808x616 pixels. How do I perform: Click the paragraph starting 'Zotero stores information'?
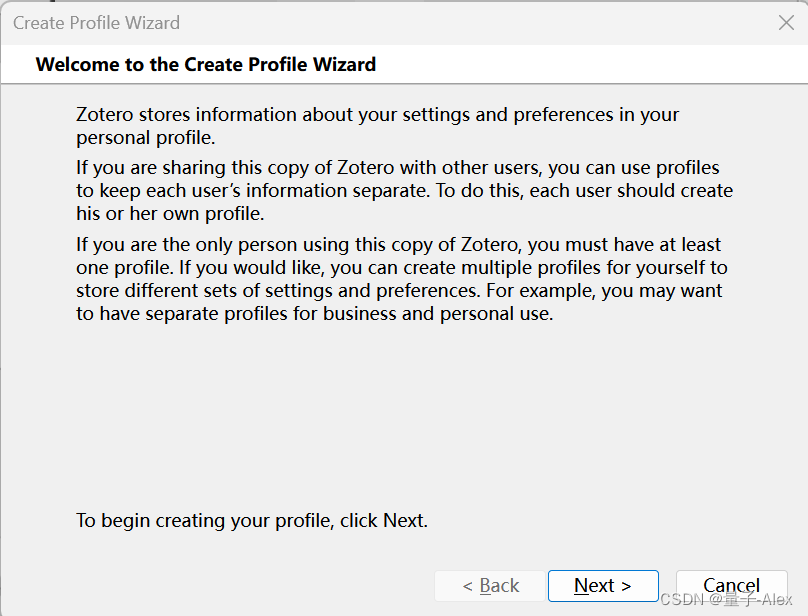pyautogui.click(x=377, y=126)
